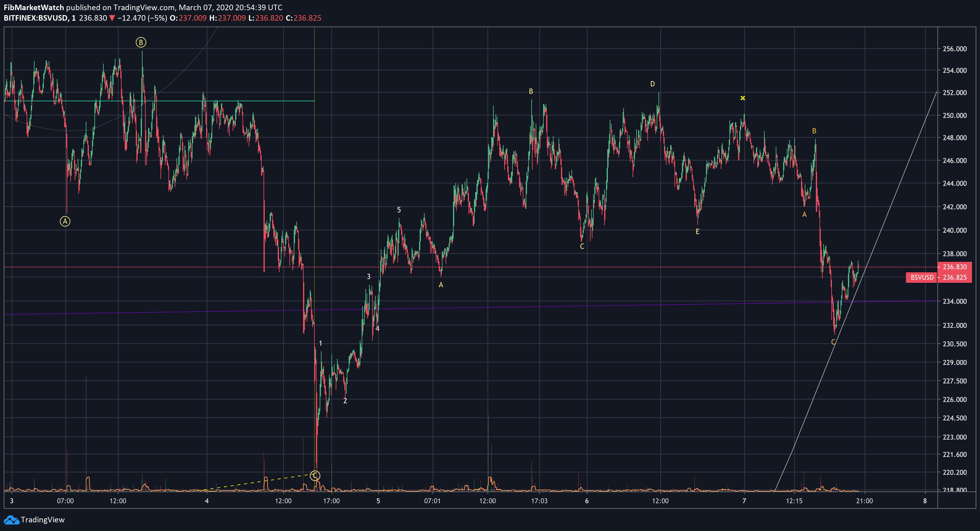This screenshot has height=531, width=980.
Task: Click the 223.000 price axis label
Action: point(954,437)
